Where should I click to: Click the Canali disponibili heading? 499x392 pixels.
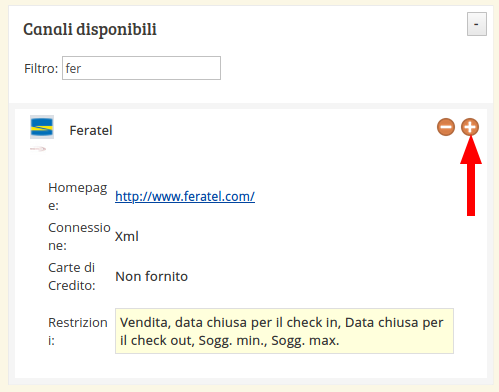[90, 29]
